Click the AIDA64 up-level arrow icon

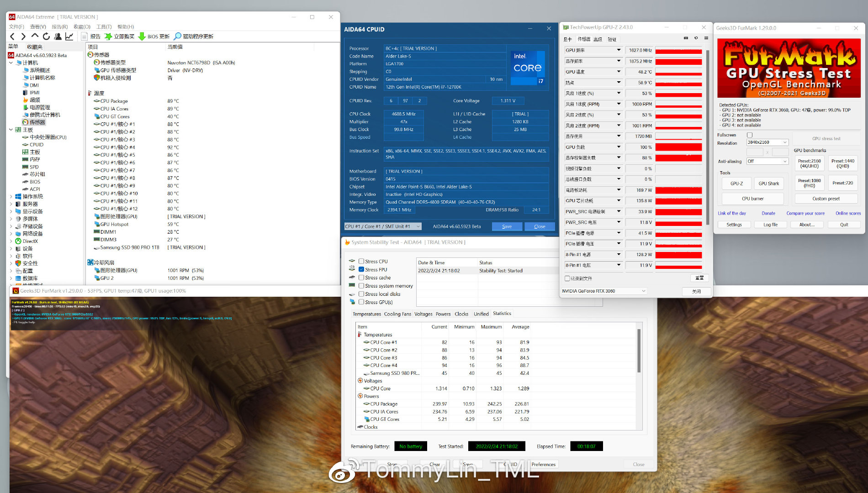pyautogui.click(x=35, y=36)
